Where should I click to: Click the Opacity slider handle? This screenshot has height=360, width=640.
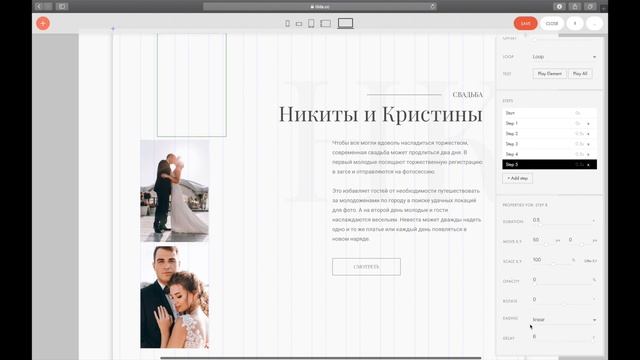tap(534, 284)
